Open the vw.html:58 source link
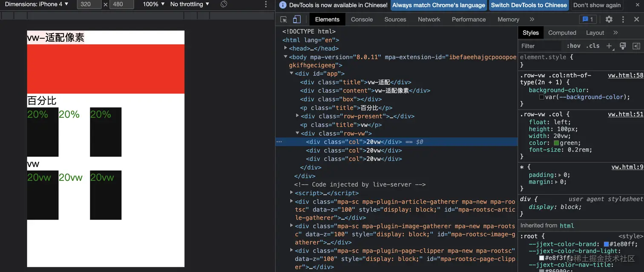 click(x=625, y=75)
